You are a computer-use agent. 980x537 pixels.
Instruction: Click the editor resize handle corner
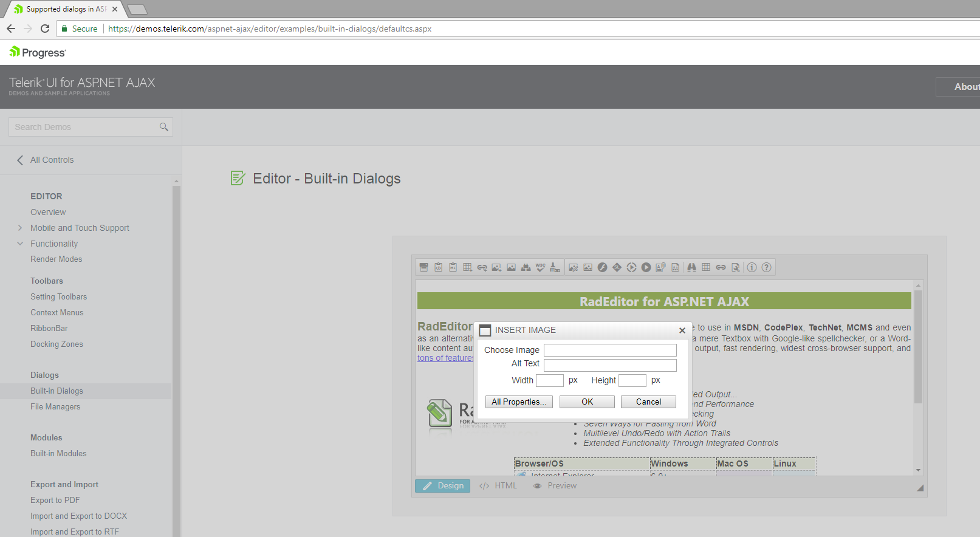coord(920,488)
